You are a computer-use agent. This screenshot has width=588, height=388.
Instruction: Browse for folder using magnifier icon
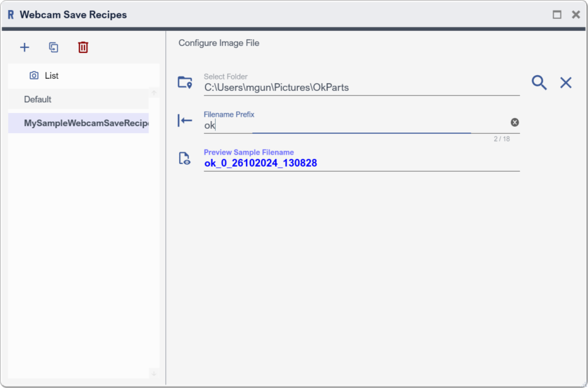(x=539, y=83)
